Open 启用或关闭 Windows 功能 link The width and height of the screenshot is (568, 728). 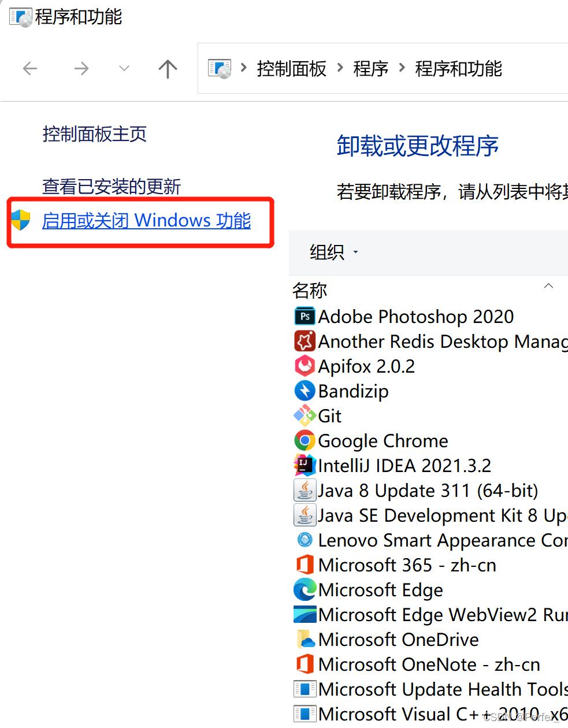click(x=146, y=220)
